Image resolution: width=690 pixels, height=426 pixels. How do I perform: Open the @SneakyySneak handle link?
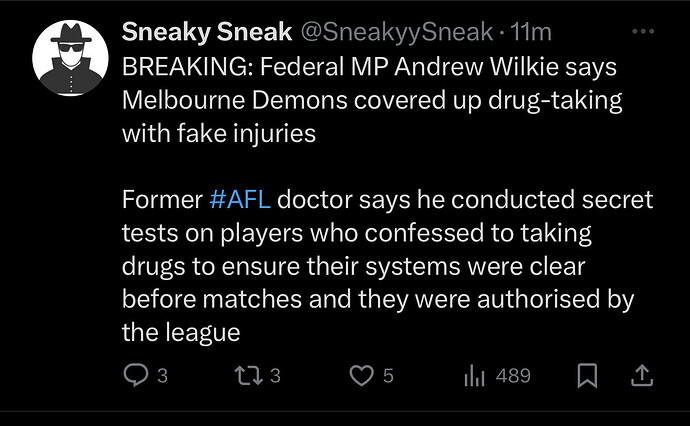[x=396, y=32]
